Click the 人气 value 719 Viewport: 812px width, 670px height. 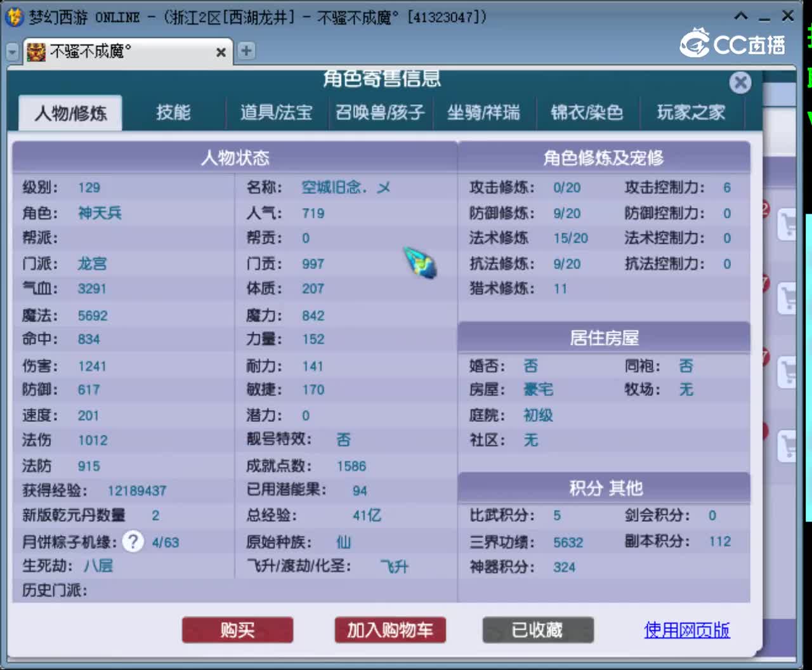313,213
